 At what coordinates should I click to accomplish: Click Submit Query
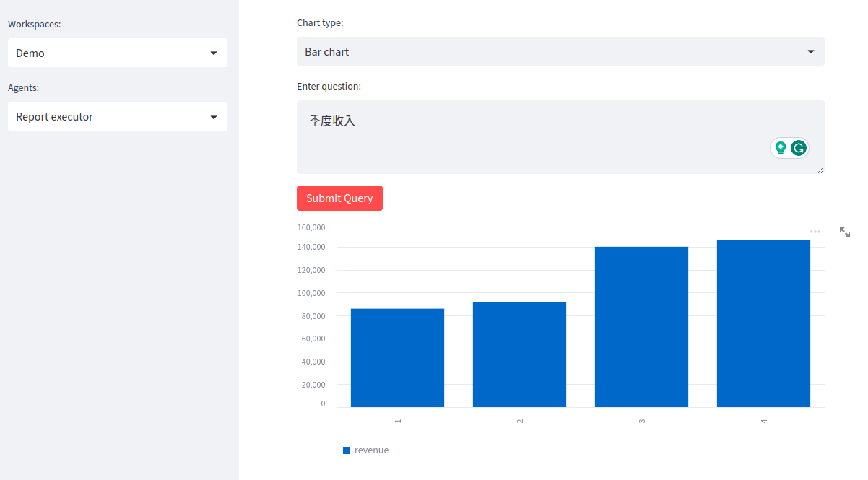tap(339, 198)
